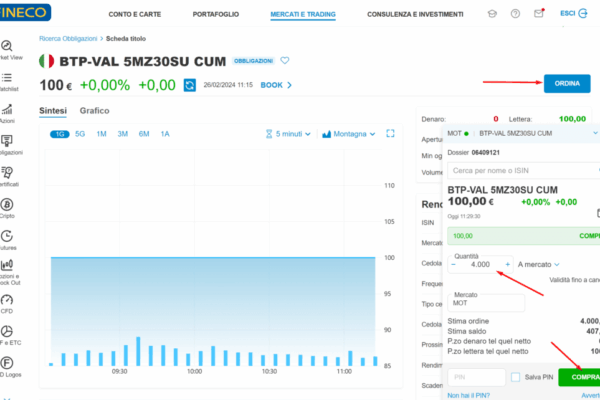This screenshot has width=600, height=400.
Task: Open the education graduation cap icon
Action: click(x=491, y=15)
